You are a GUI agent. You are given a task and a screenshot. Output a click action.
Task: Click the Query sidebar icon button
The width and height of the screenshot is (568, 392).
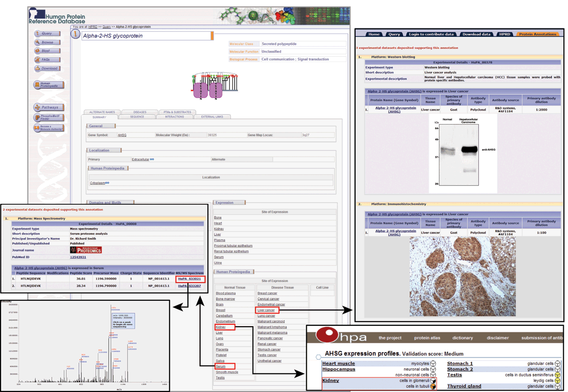coord(47,34)
